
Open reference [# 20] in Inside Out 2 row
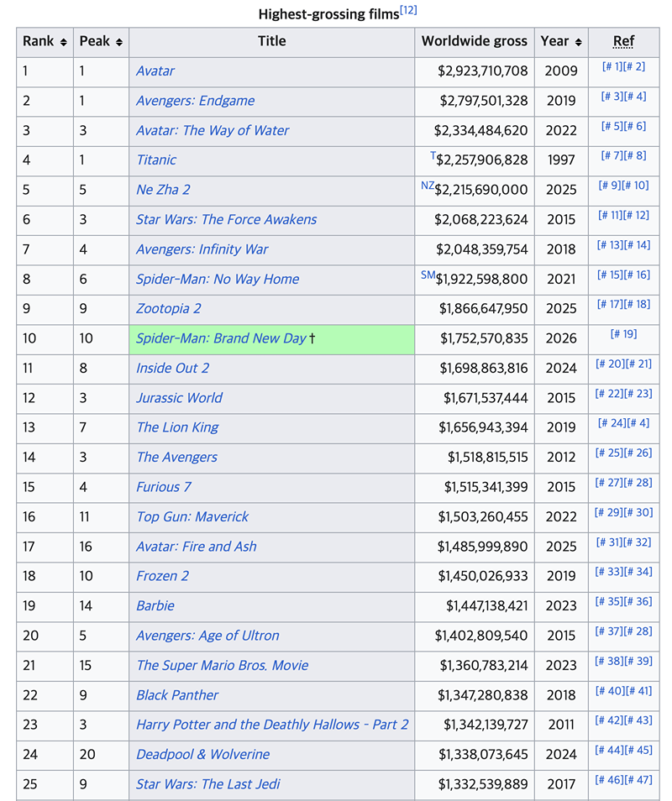610,364
